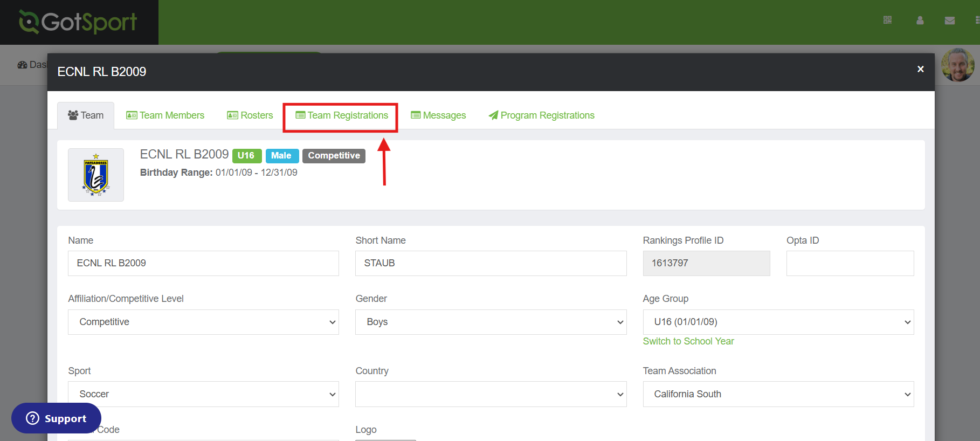Click the Switch to School Year link
980x441 pixels.
(x=688, y=341)
